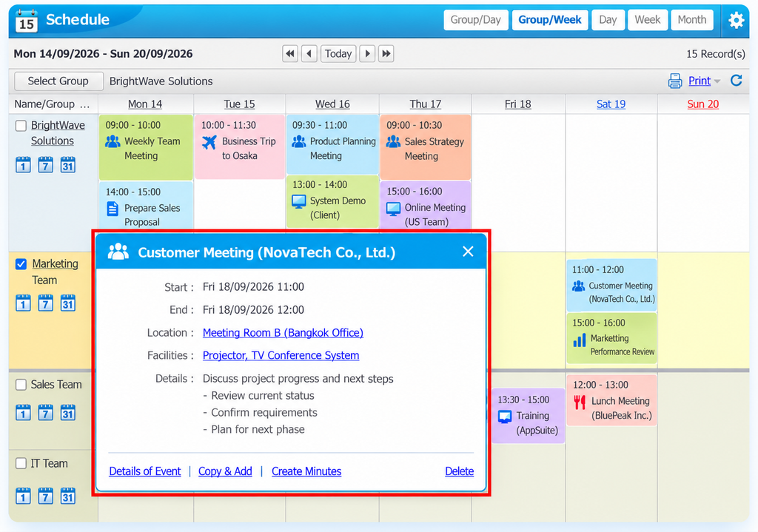Open IT Team day view calendar icon
Image resolution: width=758 pixels, height=532 pixels.
[23, 496]
